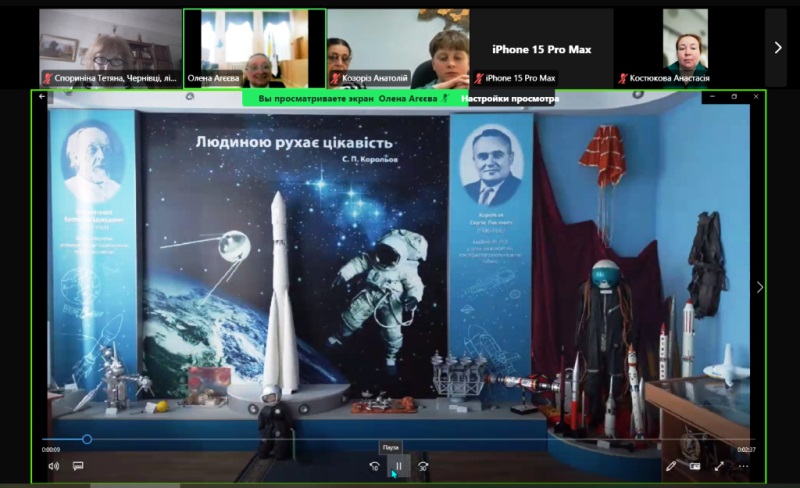The height and width of the screenshot is (488, 800).
Task: Skip back 10 seconds
Action: (374, 465)
